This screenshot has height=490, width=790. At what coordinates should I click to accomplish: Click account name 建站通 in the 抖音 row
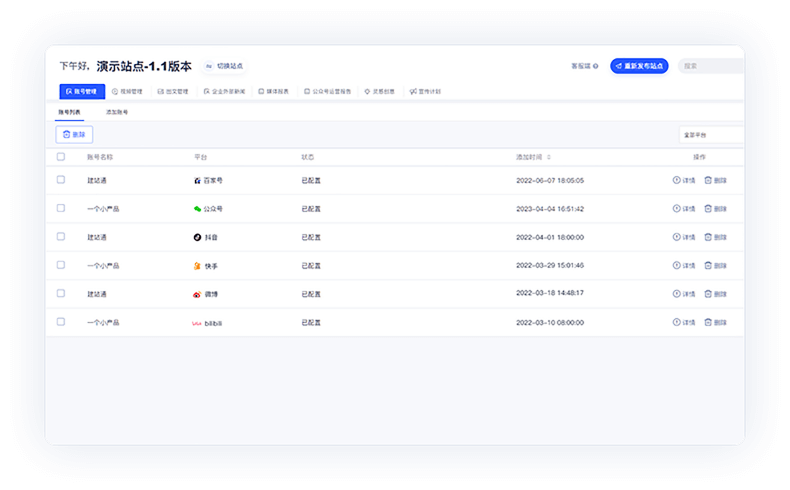click(x=97, y=237)
